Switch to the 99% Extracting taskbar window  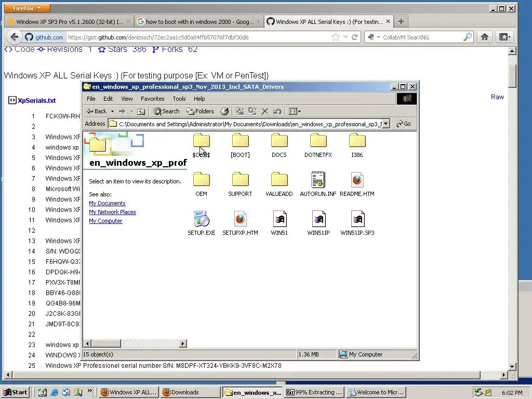coord(314,392)
